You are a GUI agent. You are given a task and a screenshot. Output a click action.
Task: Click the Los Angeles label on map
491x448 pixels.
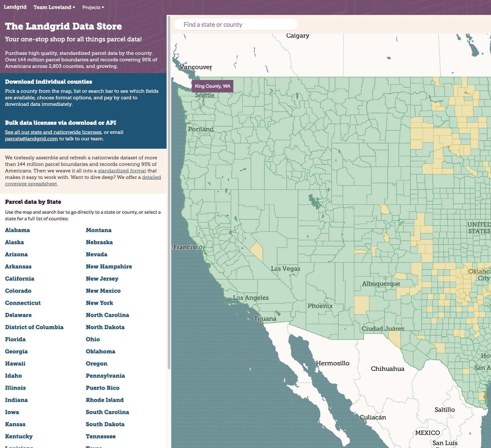pyautogui.click(x=251, y=298)
